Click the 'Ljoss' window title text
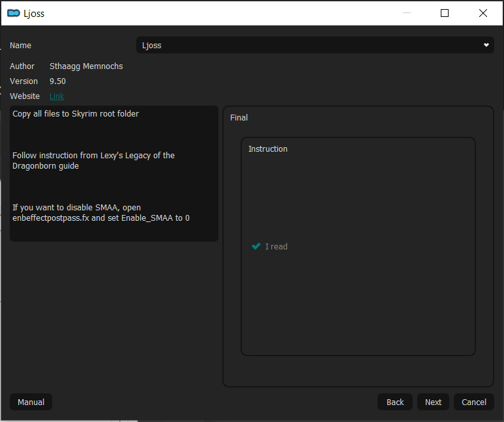Image resolution: width=504 pixels, height=422 pixels. pyautogui.click(x=34, y=14)
